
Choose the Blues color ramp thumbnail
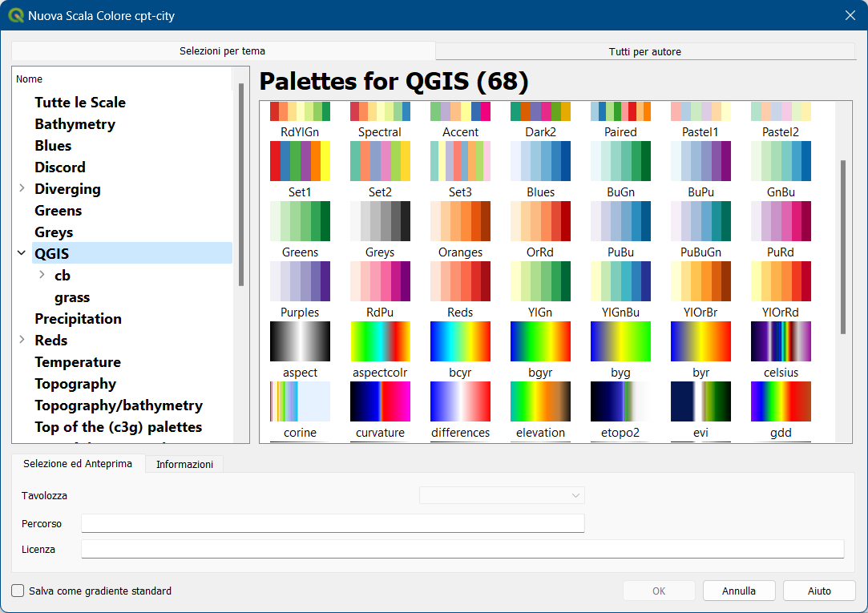tap(540, 161)
